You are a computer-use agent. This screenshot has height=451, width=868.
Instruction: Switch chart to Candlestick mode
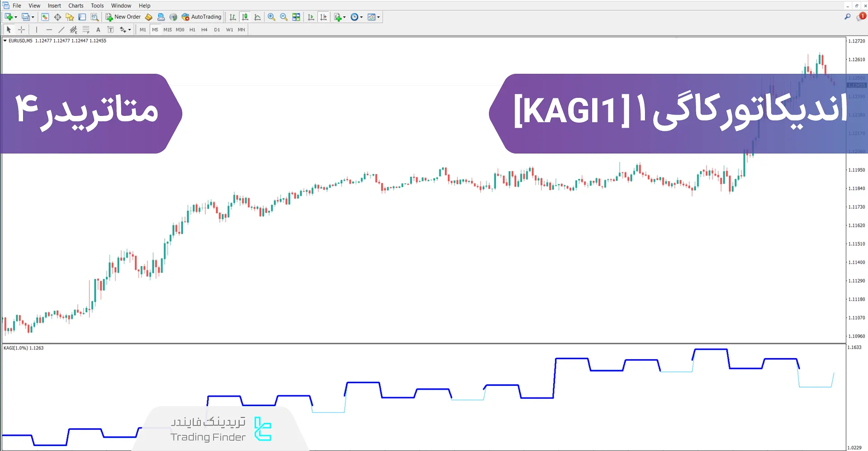[x=245, y=17]
